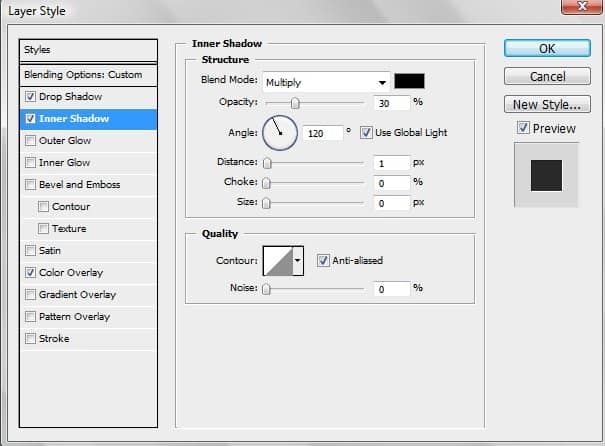Toggle Use Global Light checkbox
Image resolution: width=605 pixels, height=446 pixels.
[x=366, y=133]
